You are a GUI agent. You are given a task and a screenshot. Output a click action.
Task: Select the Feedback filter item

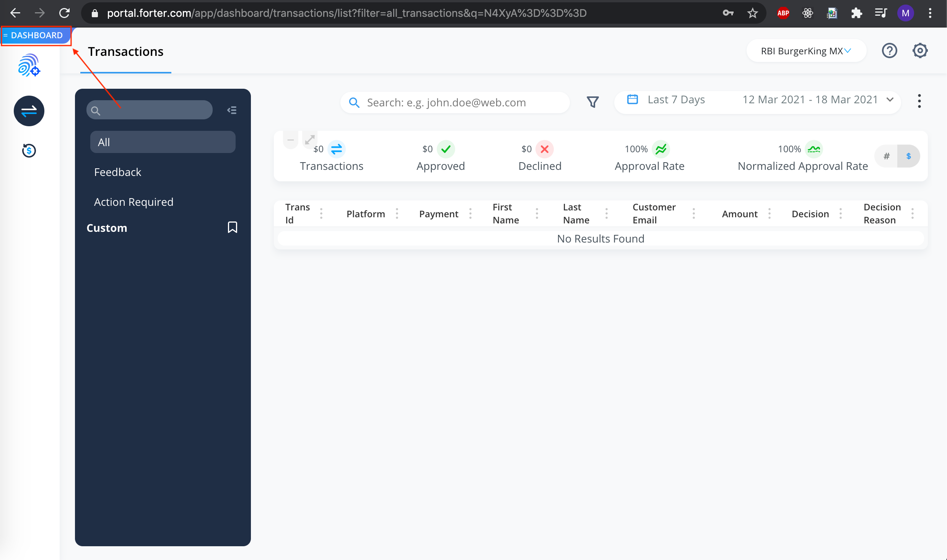pos(117,172)
